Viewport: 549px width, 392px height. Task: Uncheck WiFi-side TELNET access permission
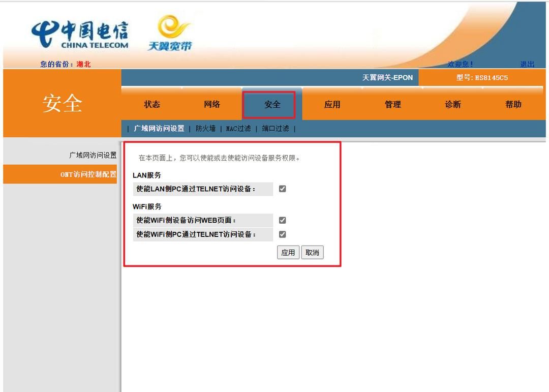pyautogui.click(x=282, y=234)
